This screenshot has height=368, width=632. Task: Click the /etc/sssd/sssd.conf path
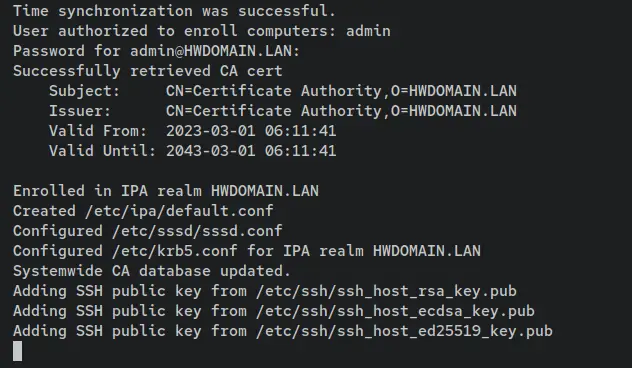[x=198, y=231]
